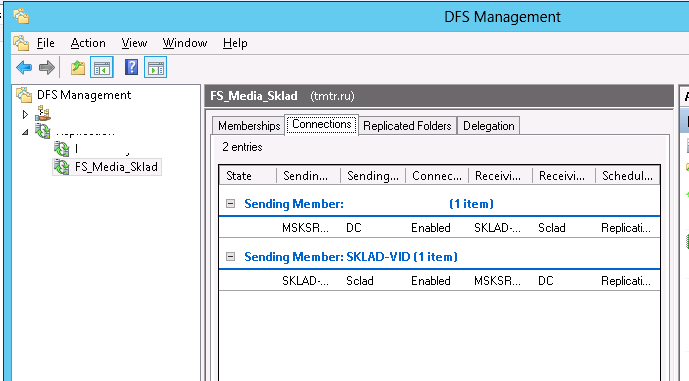Sort by the Receiving Member column header
The height and width of the screenshot is (381, 689).
(x=500, y=176)
